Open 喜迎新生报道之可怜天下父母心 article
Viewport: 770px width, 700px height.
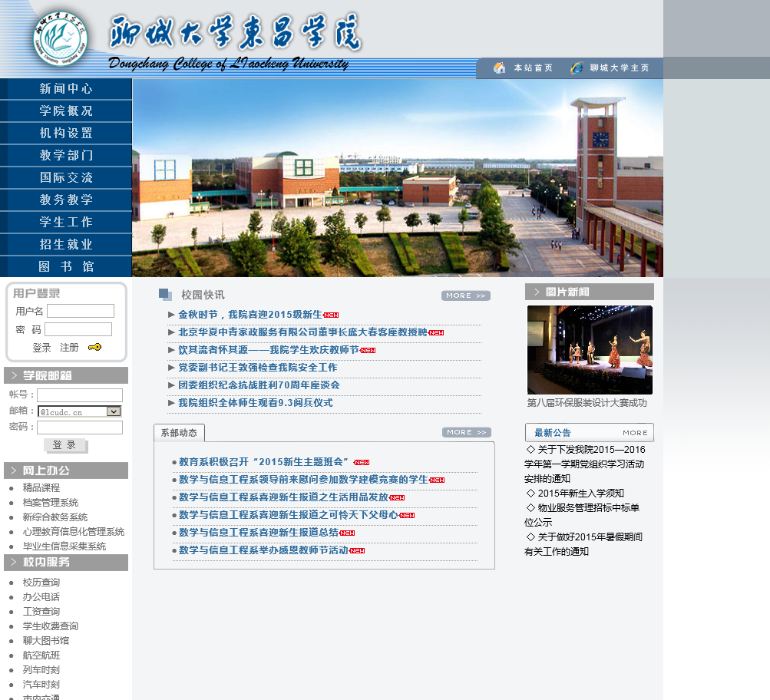(288, 515)
